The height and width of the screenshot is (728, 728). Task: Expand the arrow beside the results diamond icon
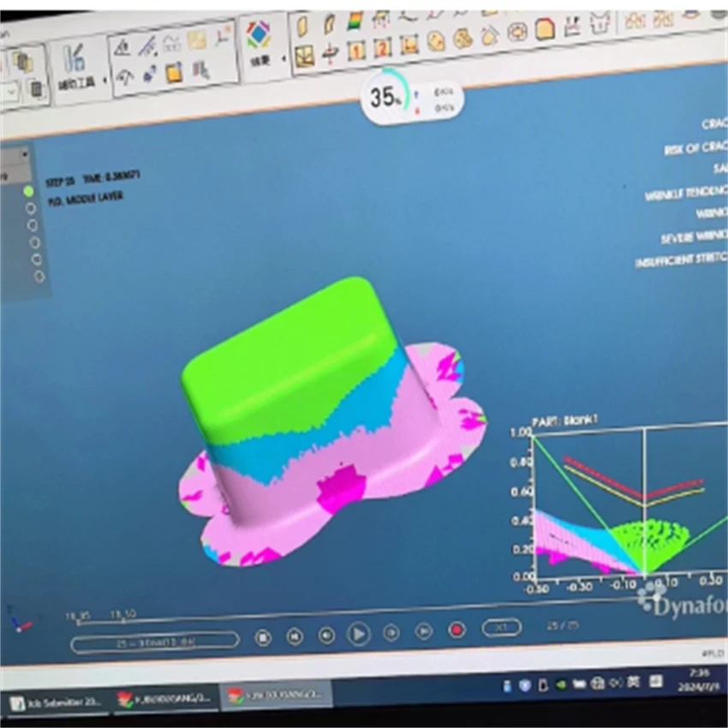pos(283,59)
